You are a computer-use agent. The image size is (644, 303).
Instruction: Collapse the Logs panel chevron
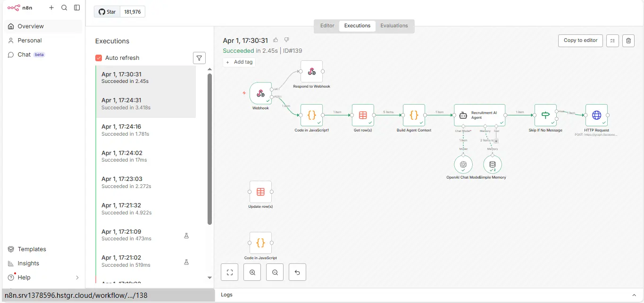point(634,295)
